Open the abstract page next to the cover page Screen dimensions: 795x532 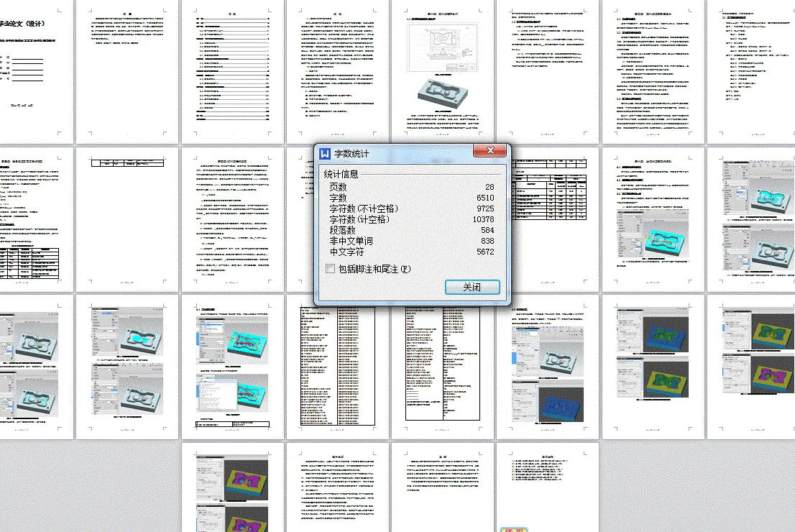[x=127, y=71]
